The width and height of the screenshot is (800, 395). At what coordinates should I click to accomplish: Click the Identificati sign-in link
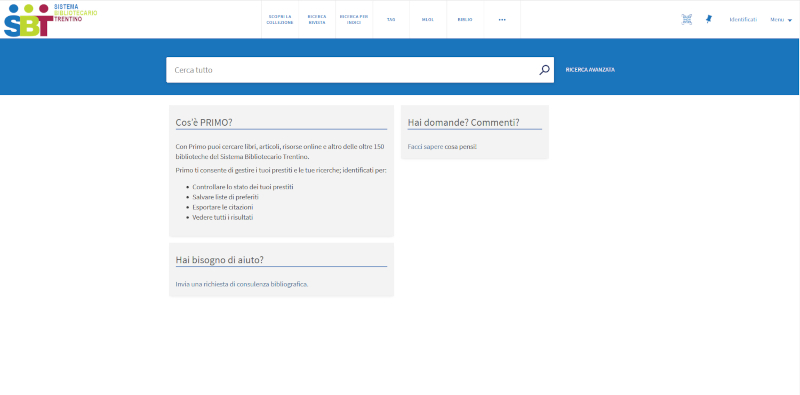pyautogui.click(x=743, y=20)
